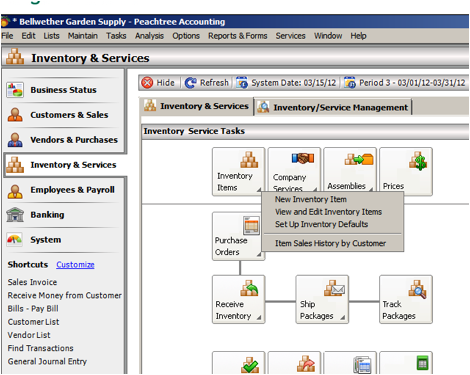Open the Options menu
The width and height of the screenshot is (470, 375).
click(186, 36)
